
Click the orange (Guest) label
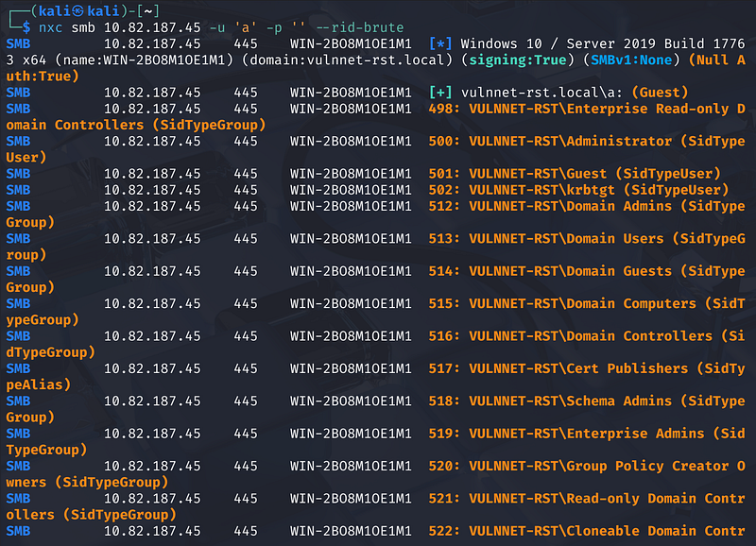coord(661,93)
